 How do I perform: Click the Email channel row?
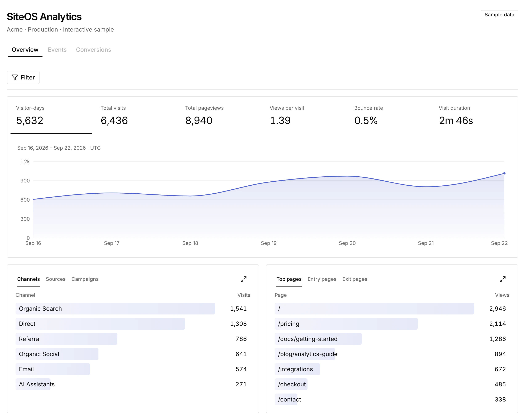click(133, 369)
